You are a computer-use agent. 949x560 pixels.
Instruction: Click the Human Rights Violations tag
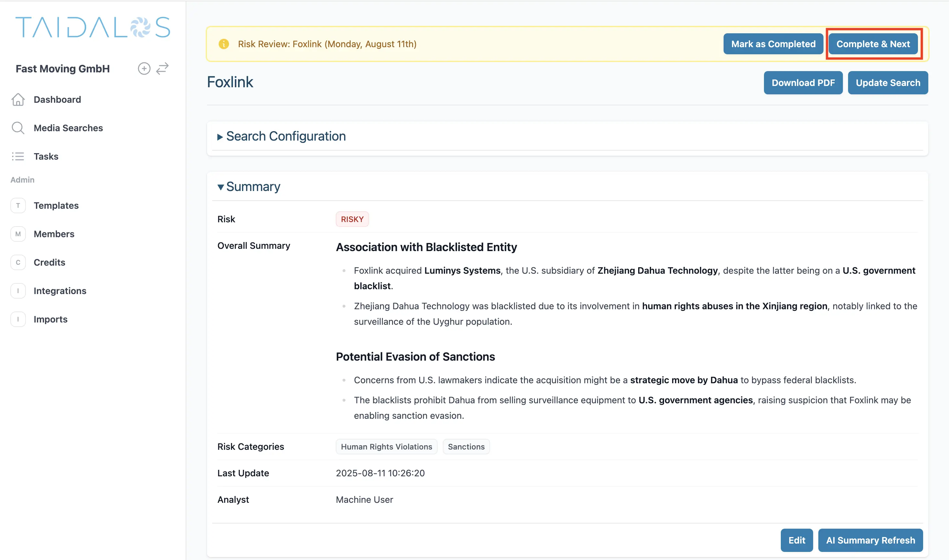click(386, 446)
